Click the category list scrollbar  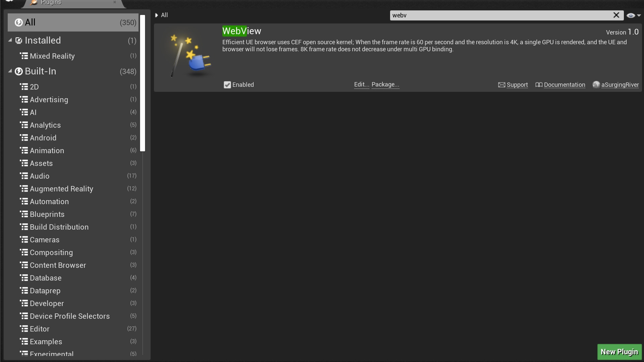[x=143, y=83]
